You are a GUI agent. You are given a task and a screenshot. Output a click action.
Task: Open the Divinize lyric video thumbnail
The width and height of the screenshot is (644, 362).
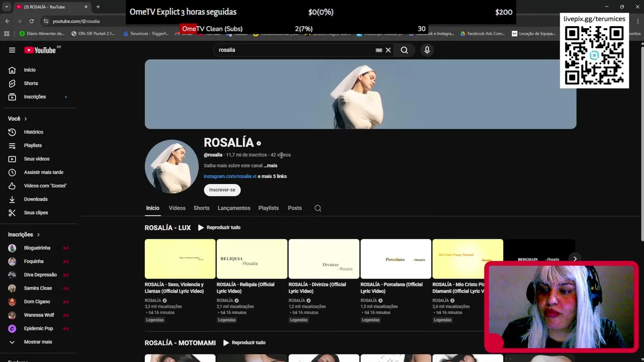(324, 259)
